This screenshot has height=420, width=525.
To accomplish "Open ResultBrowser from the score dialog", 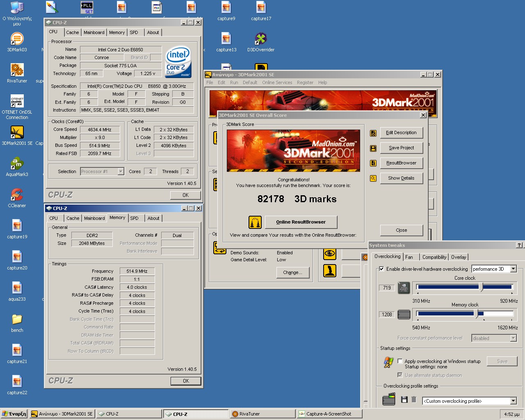I will coord(401,163).
